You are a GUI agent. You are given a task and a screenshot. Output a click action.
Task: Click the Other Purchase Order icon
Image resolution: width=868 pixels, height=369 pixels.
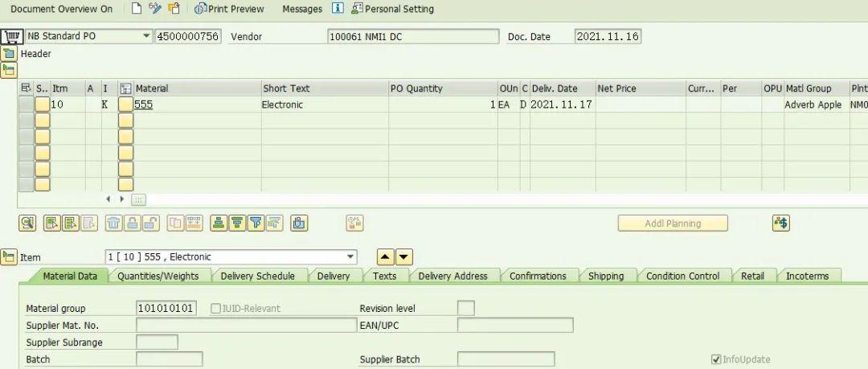pos(174,8)
